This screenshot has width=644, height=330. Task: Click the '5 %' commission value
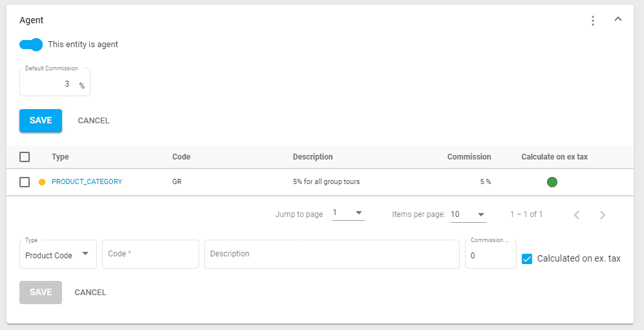pos(486,181)
